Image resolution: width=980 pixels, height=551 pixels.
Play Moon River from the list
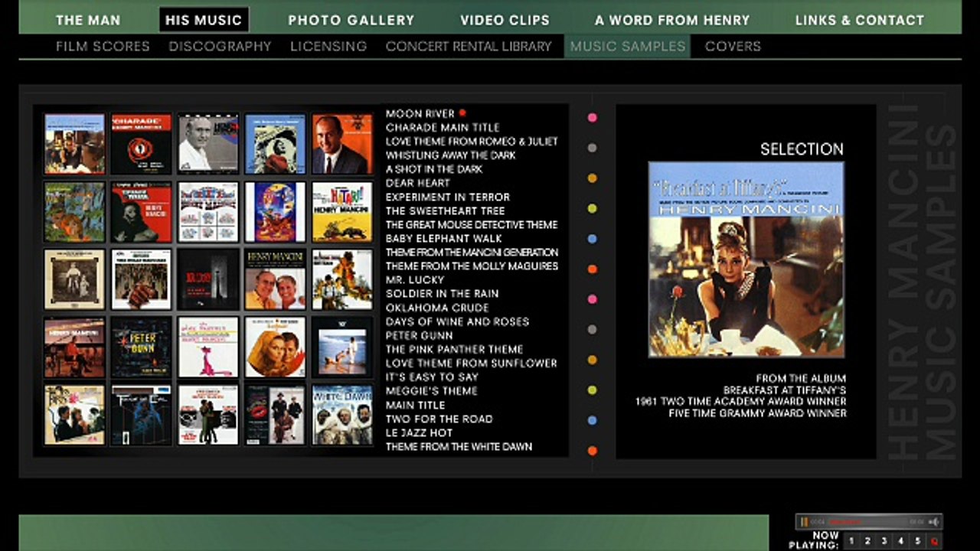coord(420,113)
